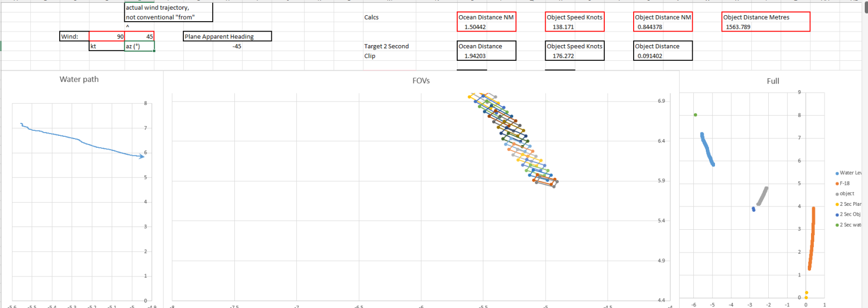Screen dimensions: 868x308
Task: Click the orange F-18 data series
Action: pyautogui.click(x=812, y=239)
